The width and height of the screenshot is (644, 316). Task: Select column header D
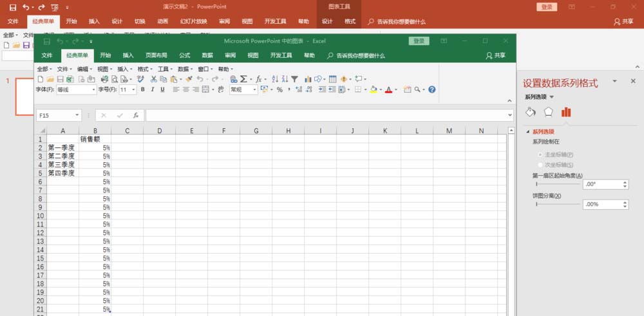pos(159,131)
